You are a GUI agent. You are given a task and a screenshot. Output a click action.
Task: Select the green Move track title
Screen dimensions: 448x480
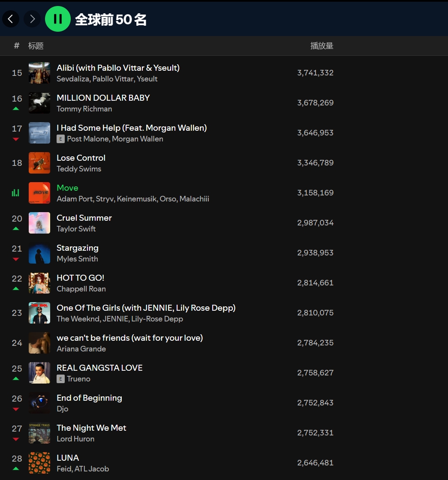tap(67, 188)
